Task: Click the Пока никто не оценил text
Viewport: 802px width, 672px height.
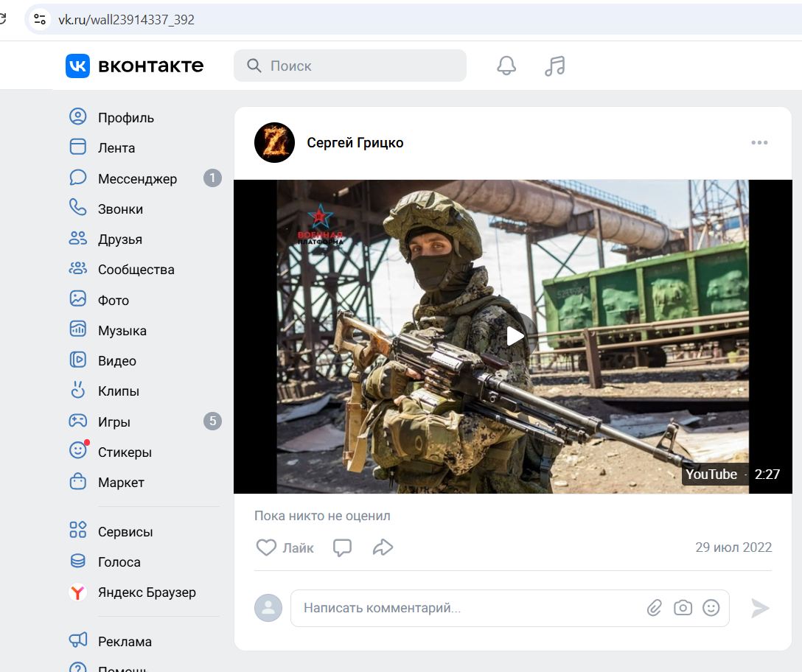Action: 322,516
